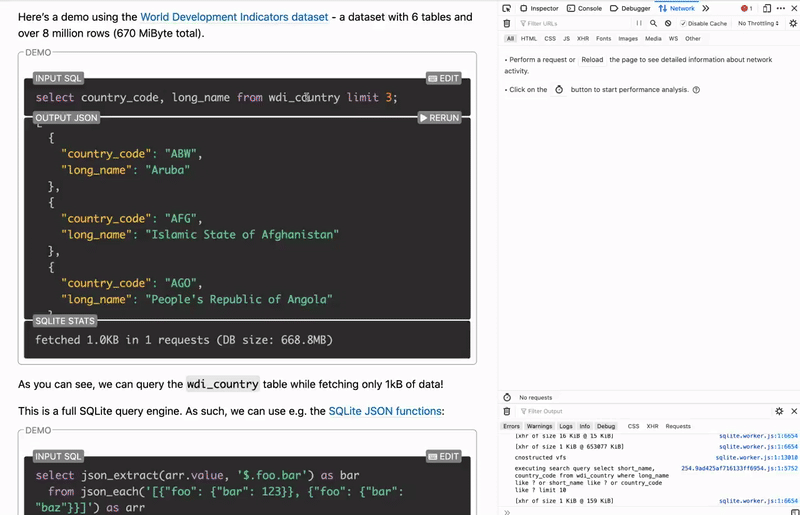Image resolution: width=800 pixels, height=515 pixels.
Task: Filter network requests by Media
Action: click(653, 39)
